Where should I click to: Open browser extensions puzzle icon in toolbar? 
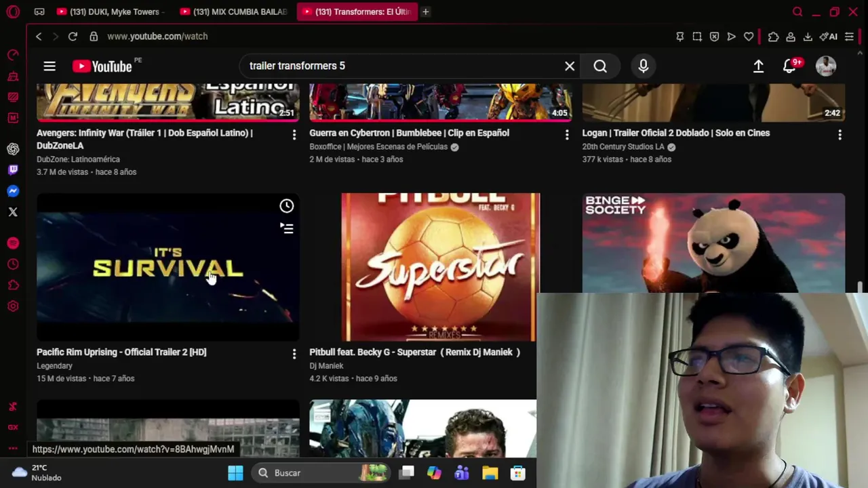pyautogui.click(x=773, y=37)
